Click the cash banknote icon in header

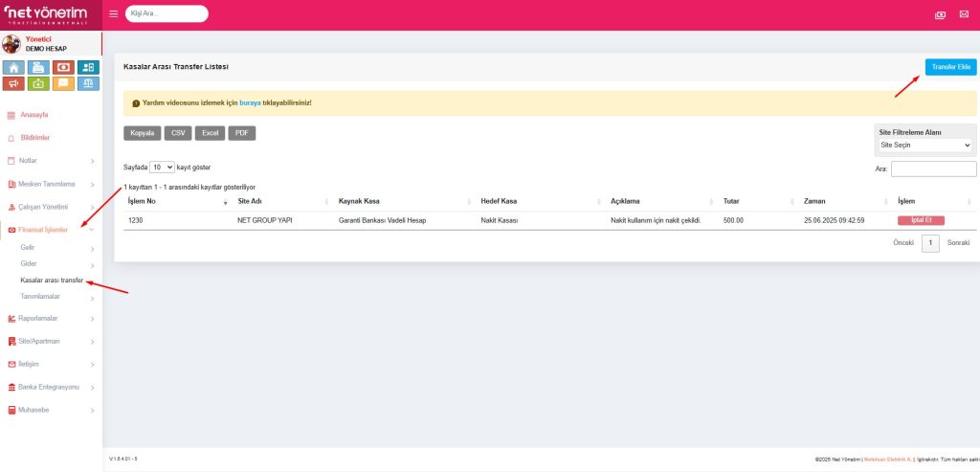(x=940, y=14)
